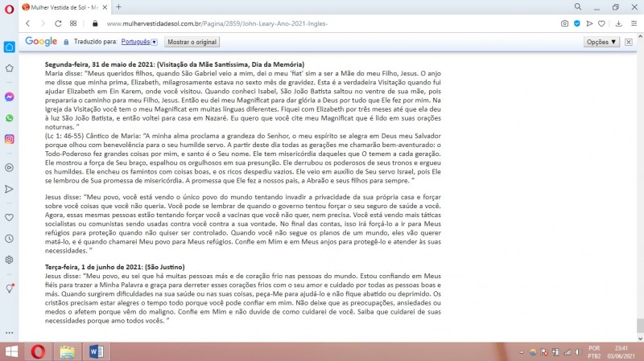
Task: Click the snapshot camera icon
Action: pos(564,23)
